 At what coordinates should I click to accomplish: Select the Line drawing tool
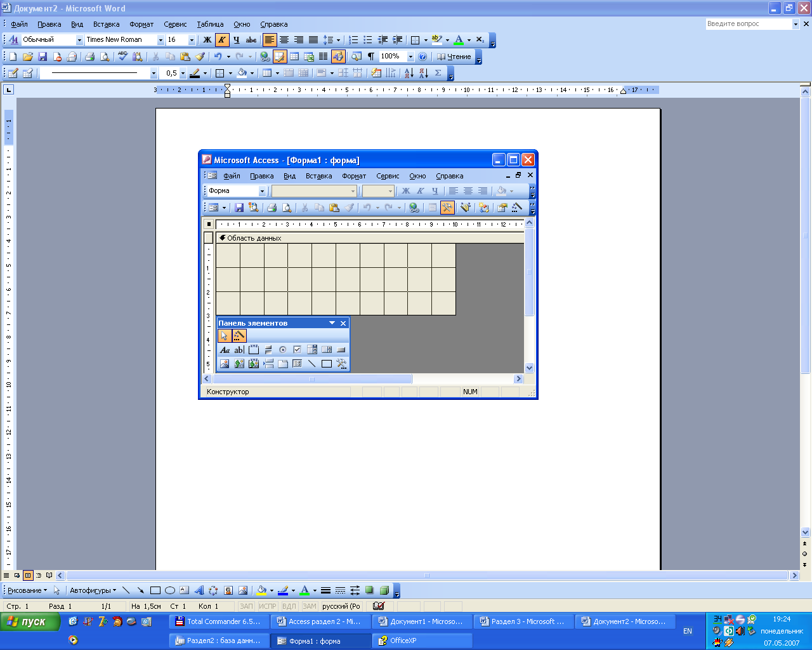126,590
